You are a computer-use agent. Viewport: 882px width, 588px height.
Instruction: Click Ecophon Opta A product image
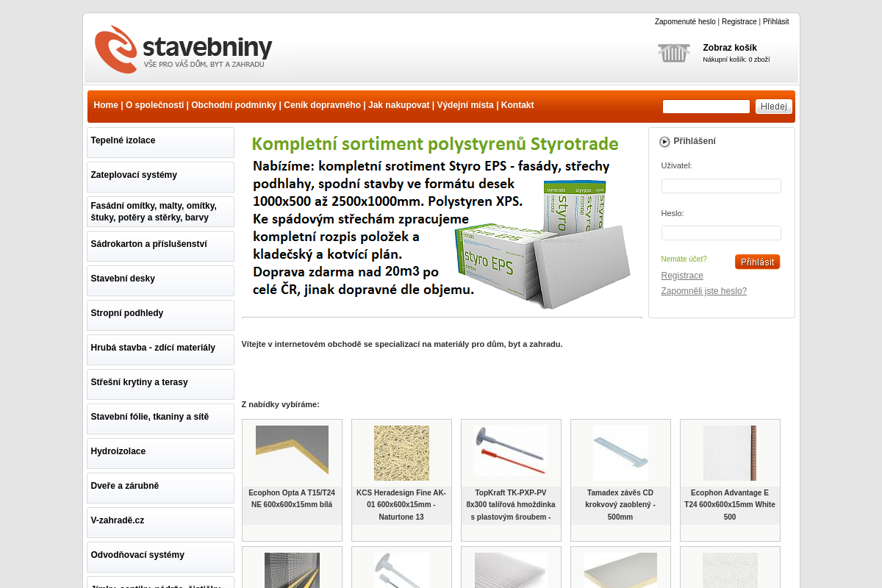[292, 453]
